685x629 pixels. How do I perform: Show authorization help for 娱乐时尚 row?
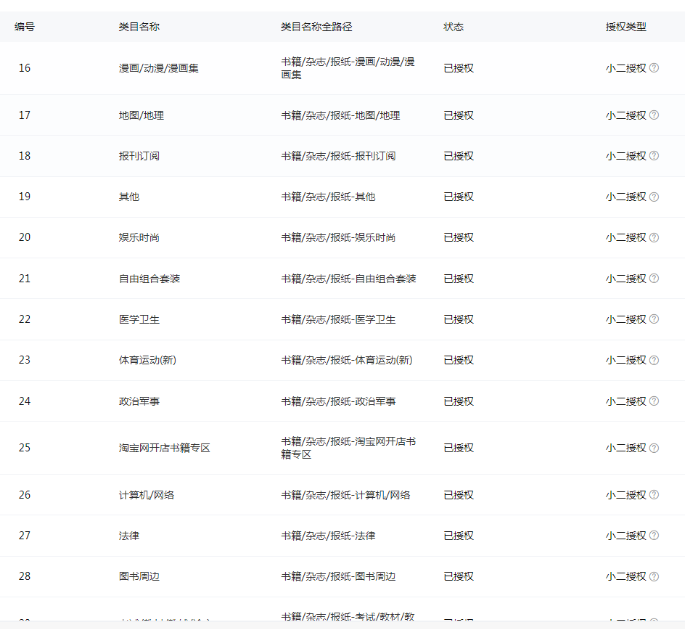click(654, 237)
